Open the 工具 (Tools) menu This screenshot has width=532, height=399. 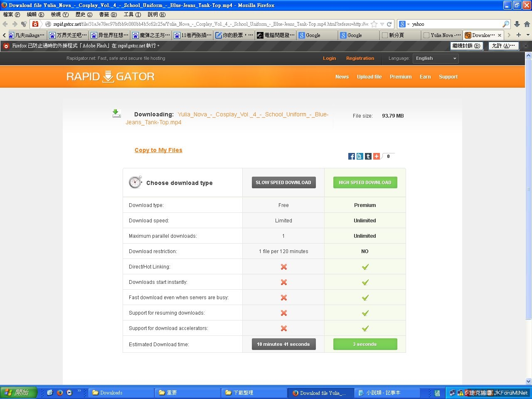(132, 15)
